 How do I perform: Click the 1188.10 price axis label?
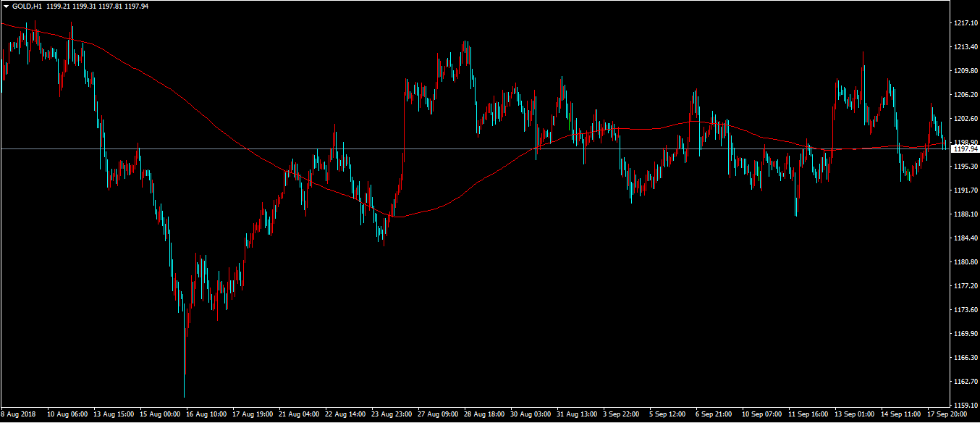[966, 214]
